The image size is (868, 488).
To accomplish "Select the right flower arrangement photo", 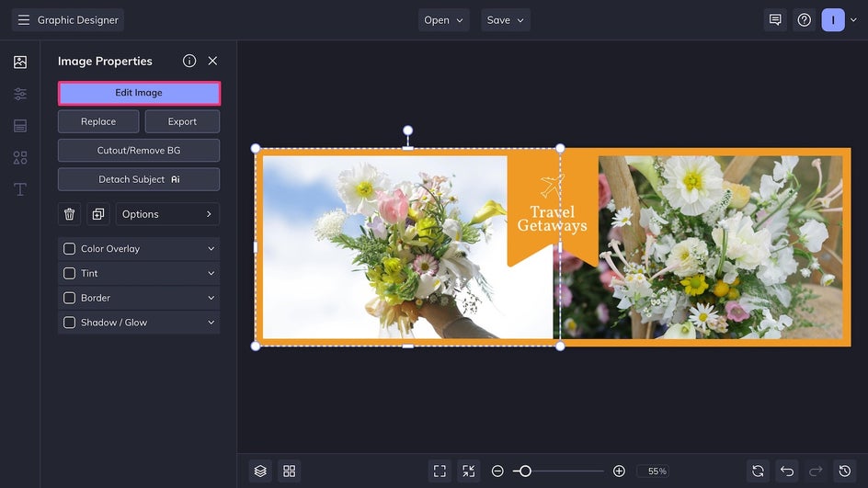I will (x=720, y=247).
